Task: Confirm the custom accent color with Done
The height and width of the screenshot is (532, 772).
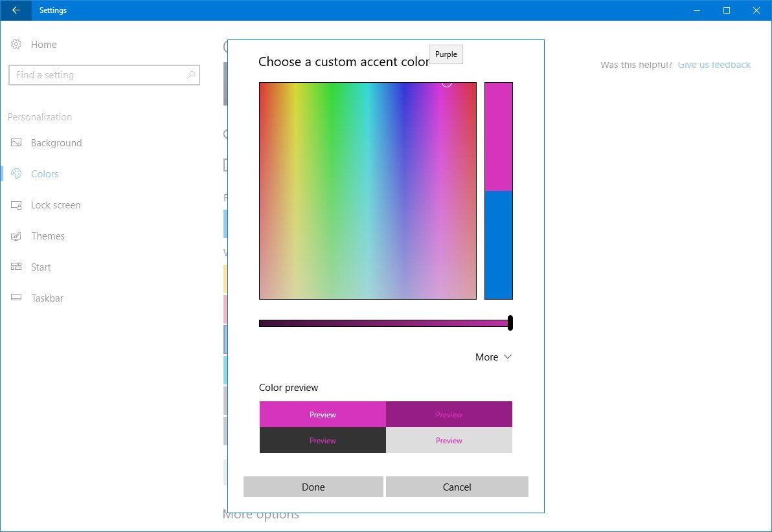Action: (313, 487)
